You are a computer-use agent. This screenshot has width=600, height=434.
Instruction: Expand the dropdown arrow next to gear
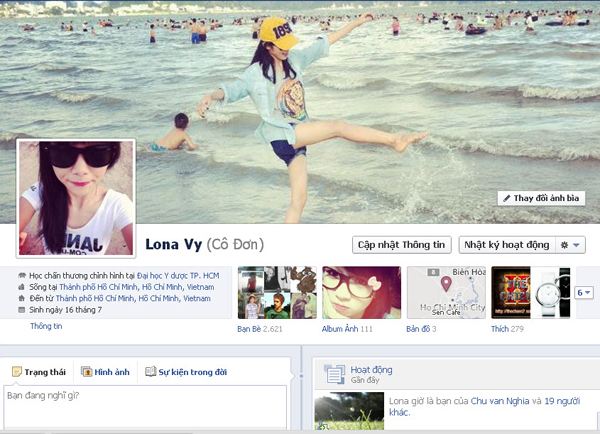click(576, 245)
